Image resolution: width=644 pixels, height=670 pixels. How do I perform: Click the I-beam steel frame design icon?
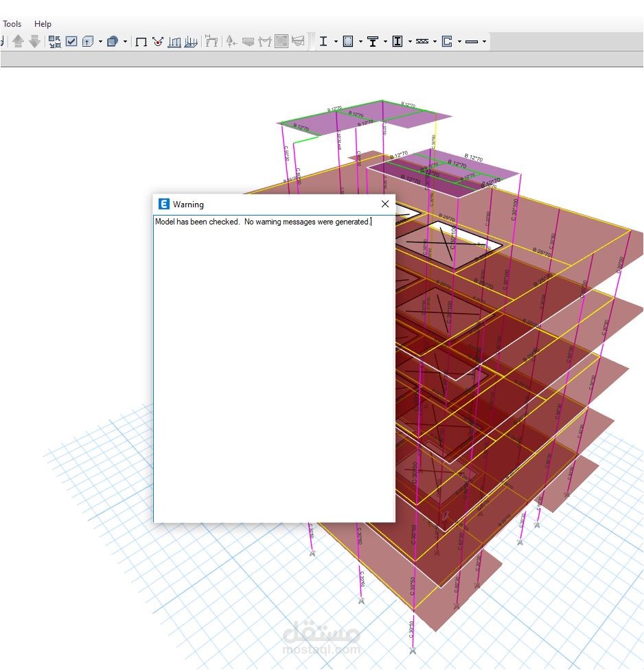(x=323, y=41)
